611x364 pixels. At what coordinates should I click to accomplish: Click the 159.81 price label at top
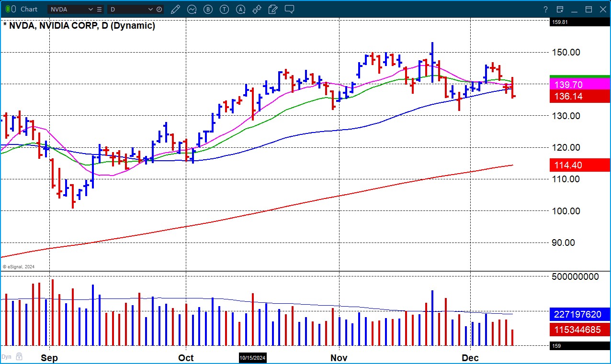[579, 22]
